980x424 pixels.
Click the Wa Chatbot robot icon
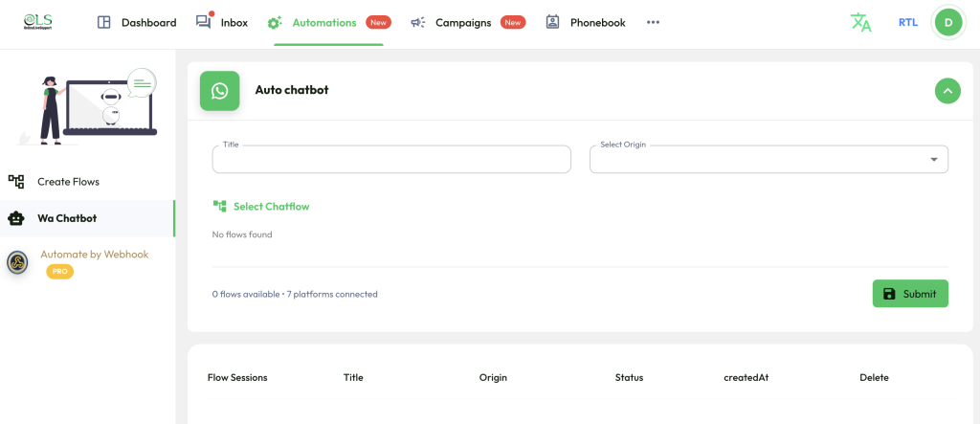tap(16, 218)
